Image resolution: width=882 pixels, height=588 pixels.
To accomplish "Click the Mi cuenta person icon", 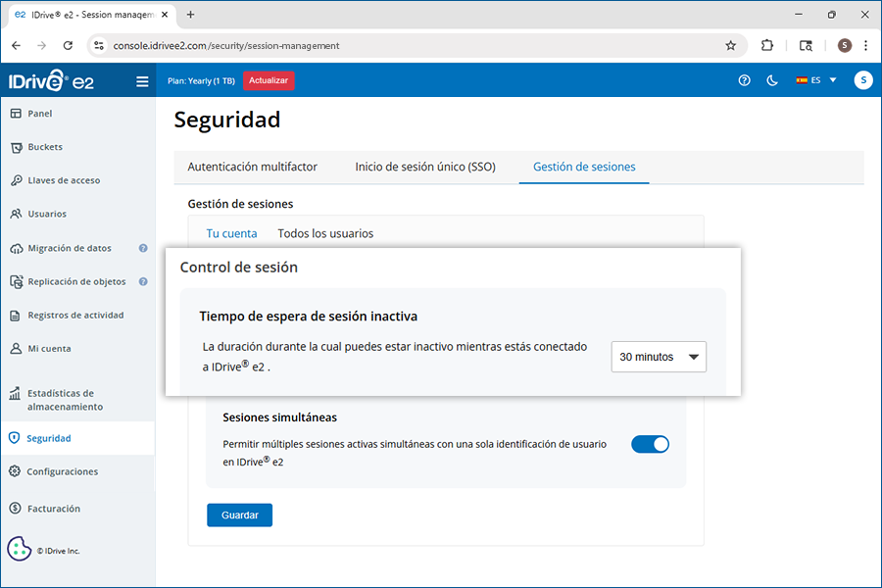I will pyautogui.click(x=16, y=348).
